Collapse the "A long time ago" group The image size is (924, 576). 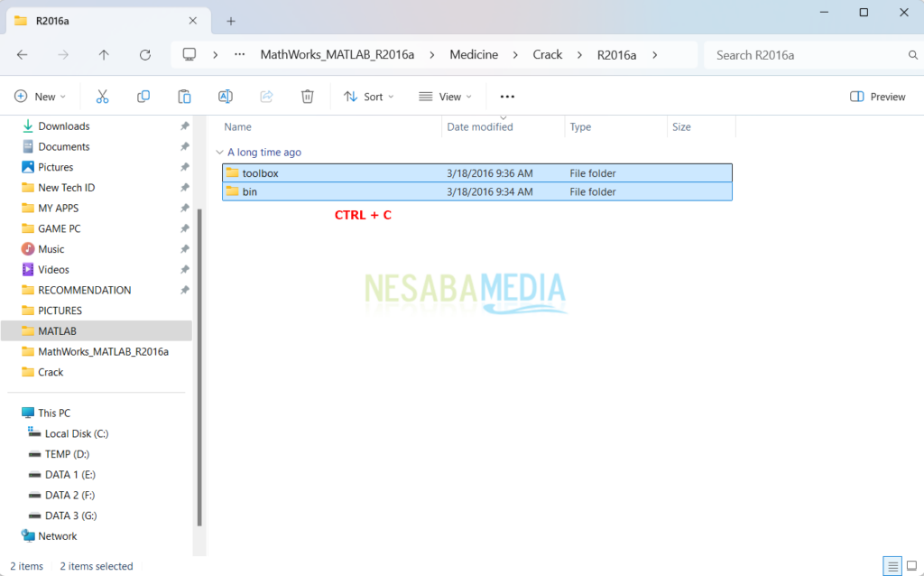(218, 153)
